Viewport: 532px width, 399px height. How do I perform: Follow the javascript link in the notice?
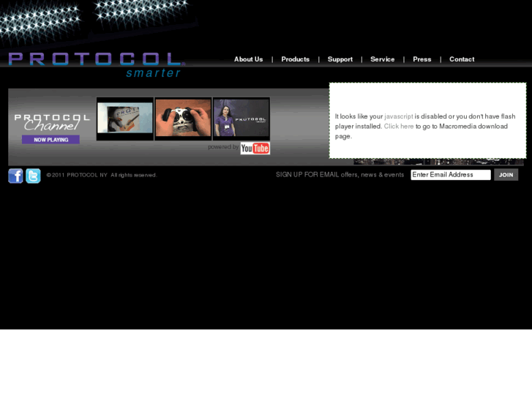[x=399, y=116]
